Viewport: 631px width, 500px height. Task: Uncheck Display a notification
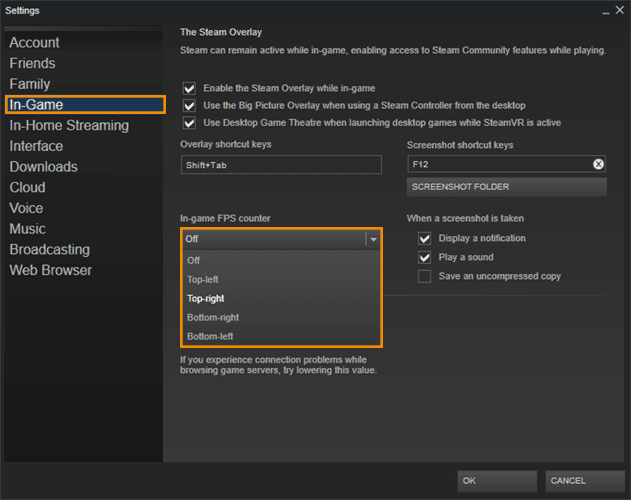[424, 238]
